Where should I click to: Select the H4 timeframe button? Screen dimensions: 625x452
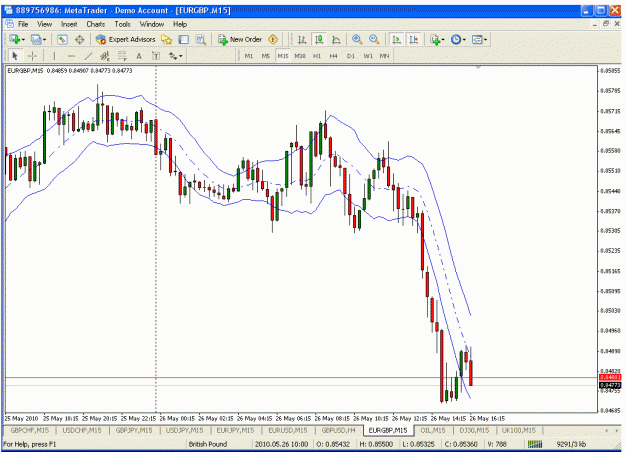(x=334, y=56)
